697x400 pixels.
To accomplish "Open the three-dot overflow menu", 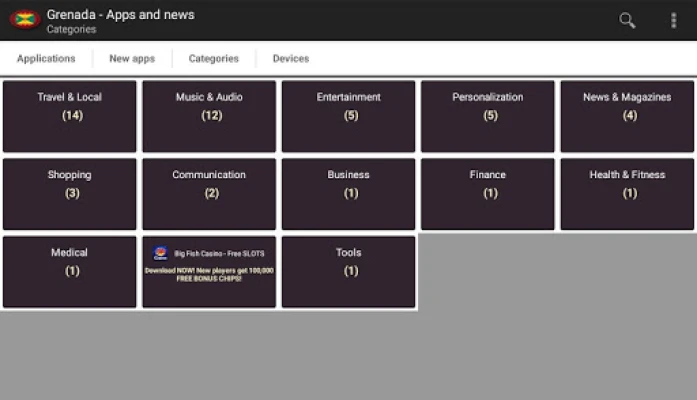I will click(x=673, y=20).
